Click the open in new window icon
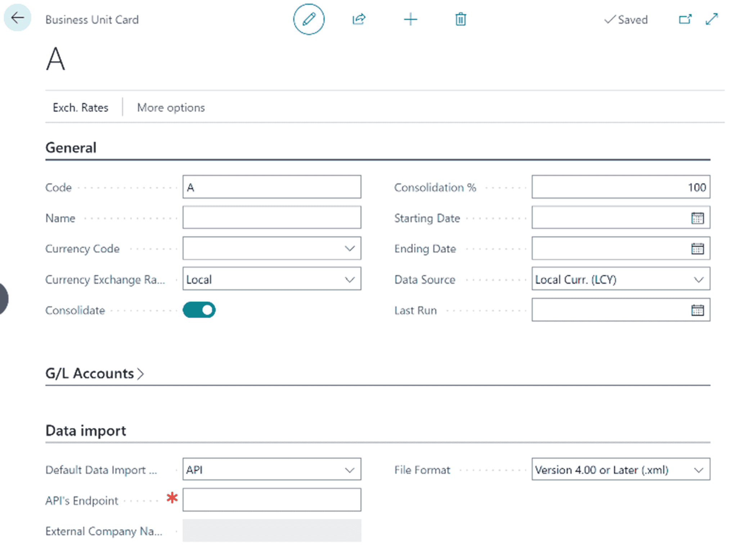756x556 pixels. click(684, 19)
